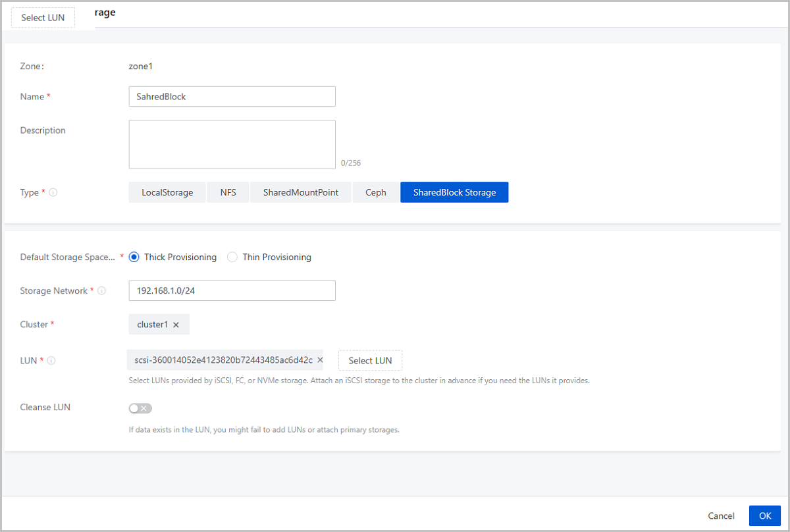
Task: Focus the Storage Network input field
Action: 232,290
